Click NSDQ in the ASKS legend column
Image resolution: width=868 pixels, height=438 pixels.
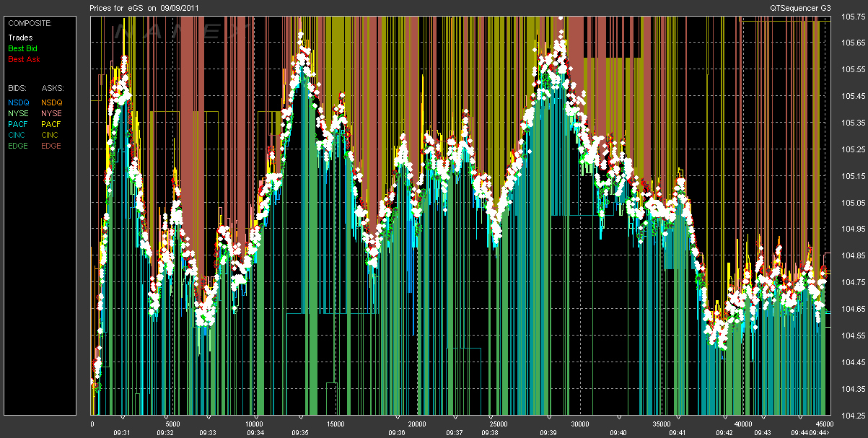[52, 102]
